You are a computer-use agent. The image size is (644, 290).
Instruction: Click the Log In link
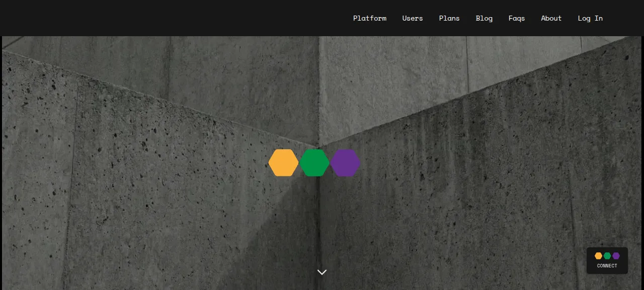(x=590, y=18)
